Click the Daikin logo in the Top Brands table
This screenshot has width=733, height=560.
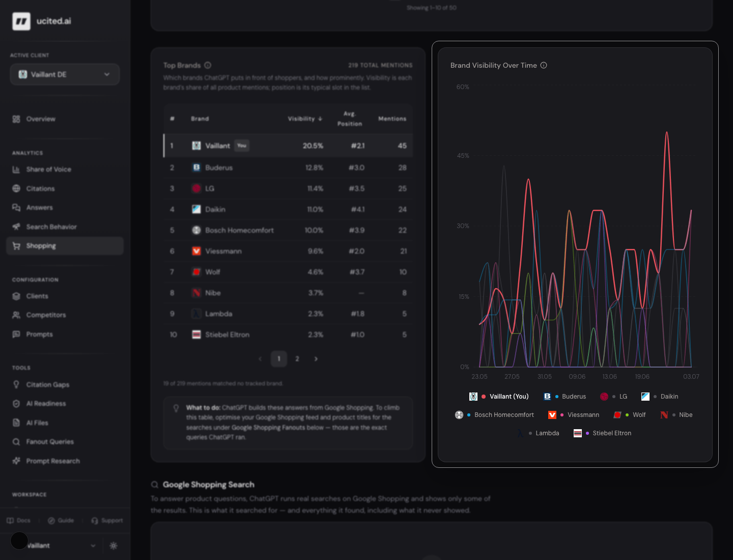click(196, 209)
